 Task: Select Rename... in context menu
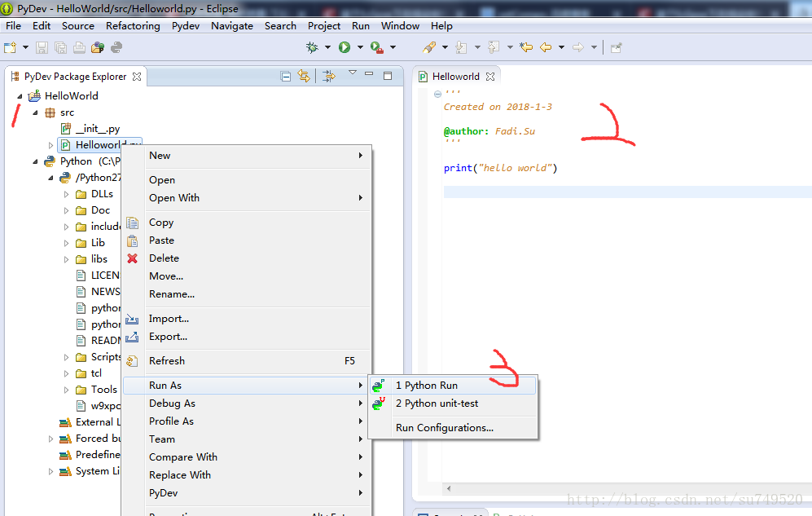[247, 294]
